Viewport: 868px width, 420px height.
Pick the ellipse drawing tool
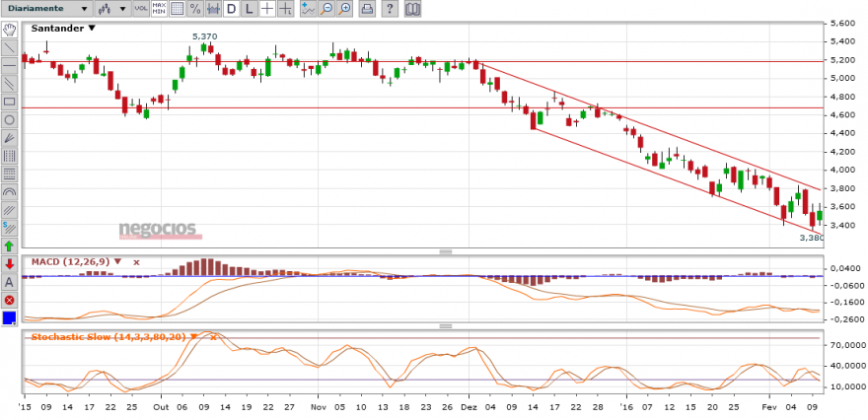coord(10,119)
